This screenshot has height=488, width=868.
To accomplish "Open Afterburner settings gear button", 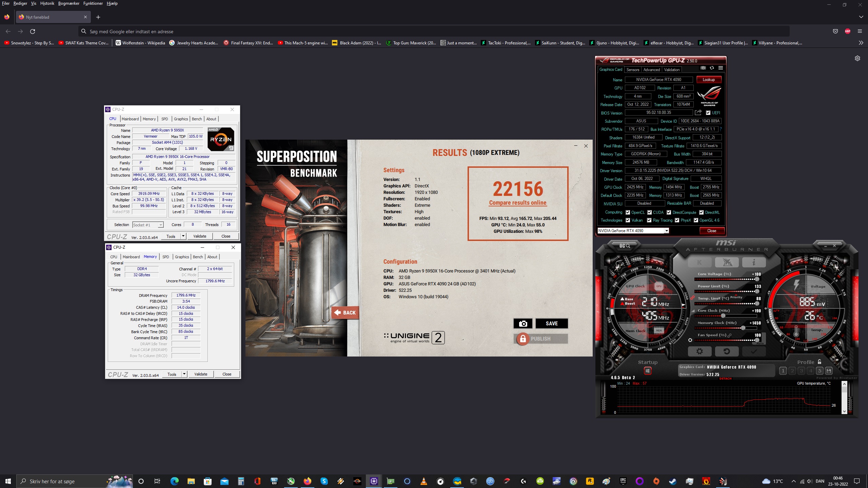I will click(699, 351).
